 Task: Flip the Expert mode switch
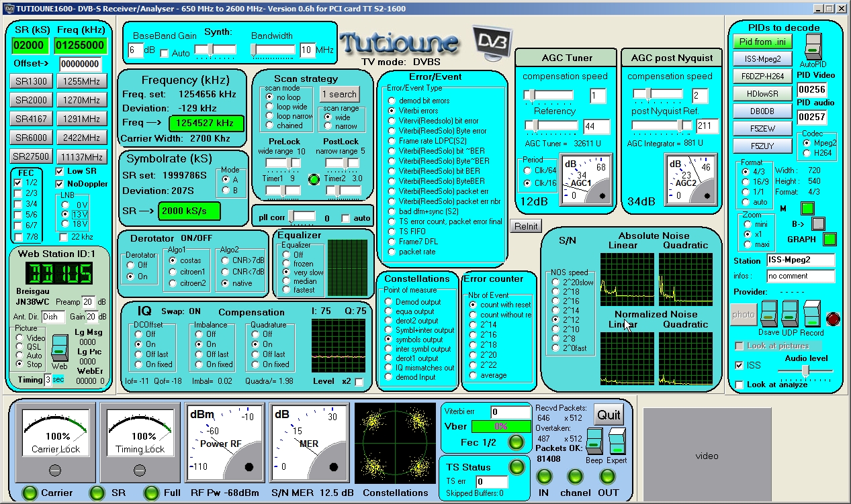(x=617, y=441)
